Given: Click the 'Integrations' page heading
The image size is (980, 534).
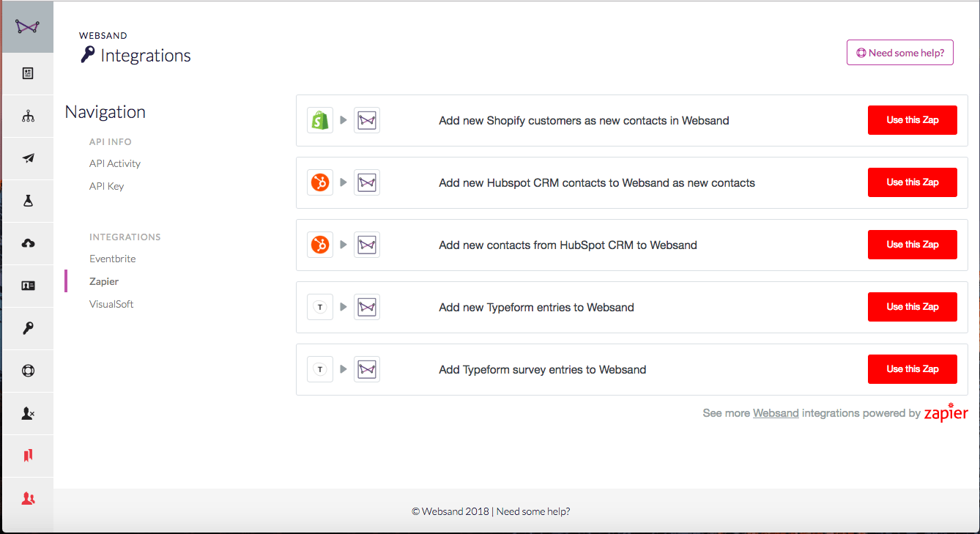Looking at the screenshot, I should click(146, 56).
